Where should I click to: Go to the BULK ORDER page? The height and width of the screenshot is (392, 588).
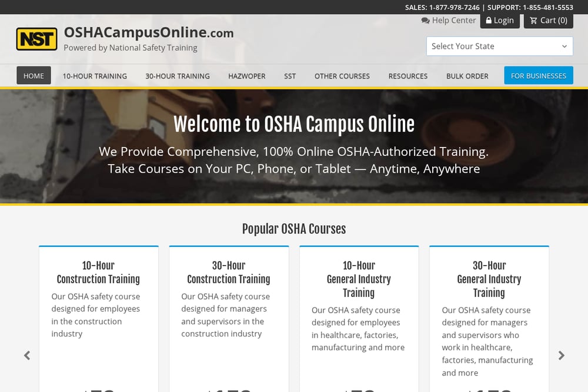(467, 76)
